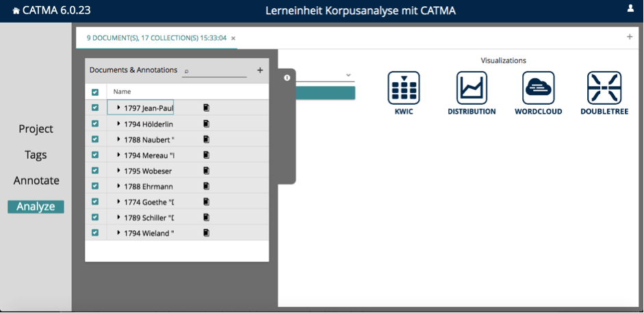Expand the 1794 Mereau tree row
Screen dimensions: 644x313
click(x=118, y=155)
